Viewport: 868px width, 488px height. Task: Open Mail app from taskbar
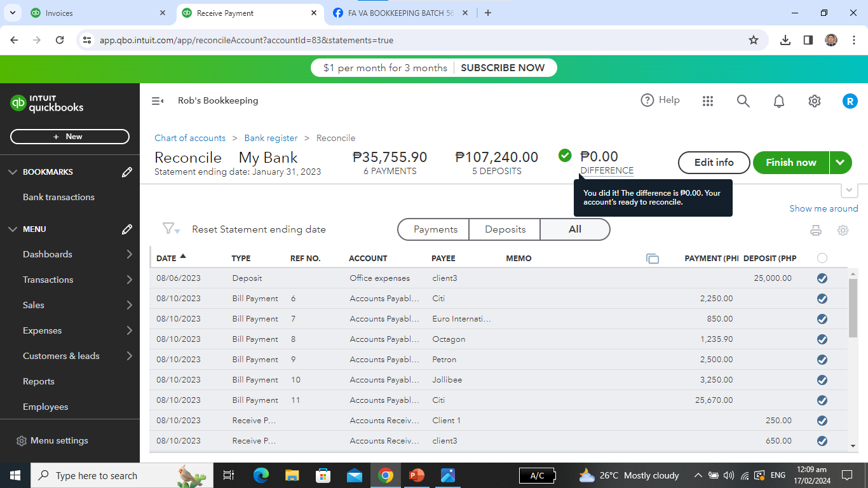click(355, 475)
